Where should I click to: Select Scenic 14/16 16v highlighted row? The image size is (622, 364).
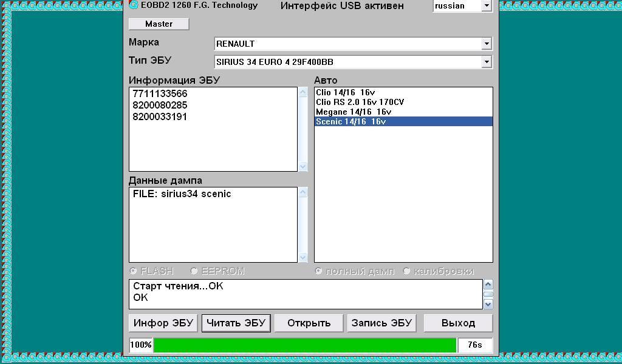(x=403, y=121)
